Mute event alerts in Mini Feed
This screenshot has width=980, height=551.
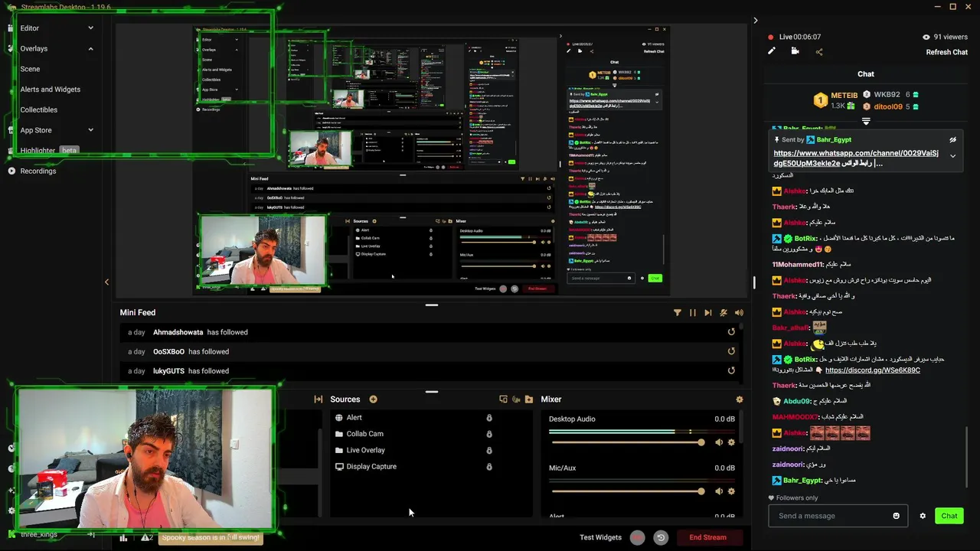[724, 312]
